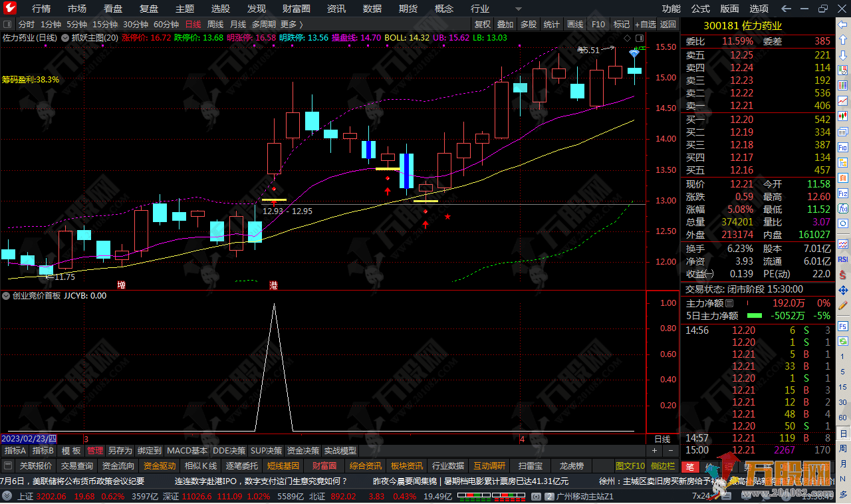Select the 30分钟 period
Image resolution: width=851 pixels, height=504 pixels.
(x=136, y=24)
